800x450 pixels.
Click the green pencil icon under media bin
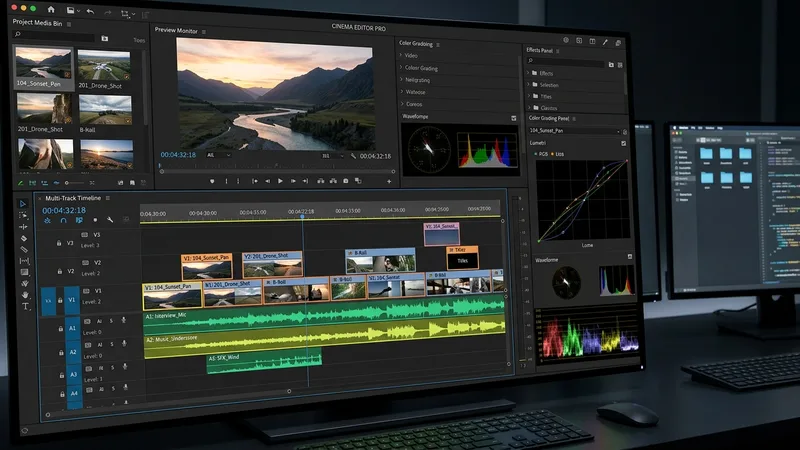[20, 183]
